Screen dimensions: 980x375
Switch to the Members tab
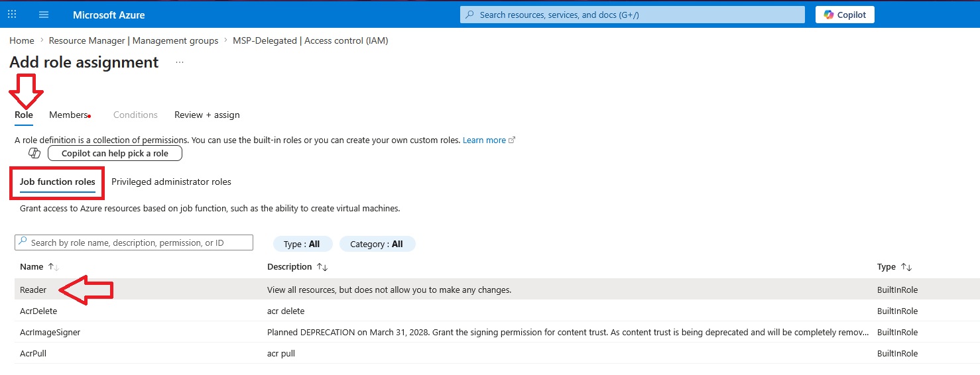pyautogui.click(x=68, y=115)
